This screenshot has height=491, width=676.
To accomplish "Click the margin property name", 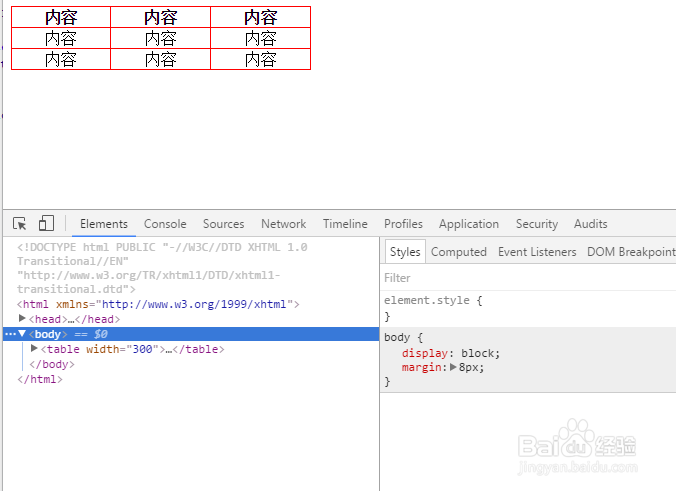I will 422,368.
